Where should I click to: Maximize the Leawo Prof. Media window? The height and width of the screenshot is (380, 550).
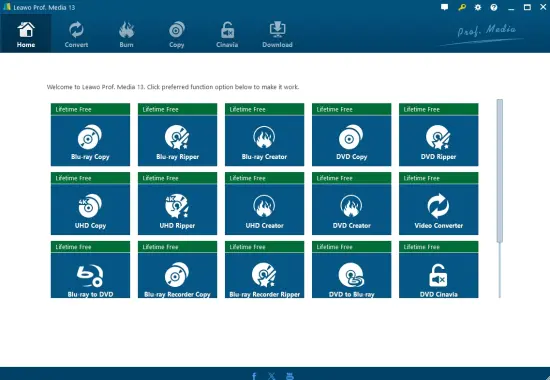527,7
